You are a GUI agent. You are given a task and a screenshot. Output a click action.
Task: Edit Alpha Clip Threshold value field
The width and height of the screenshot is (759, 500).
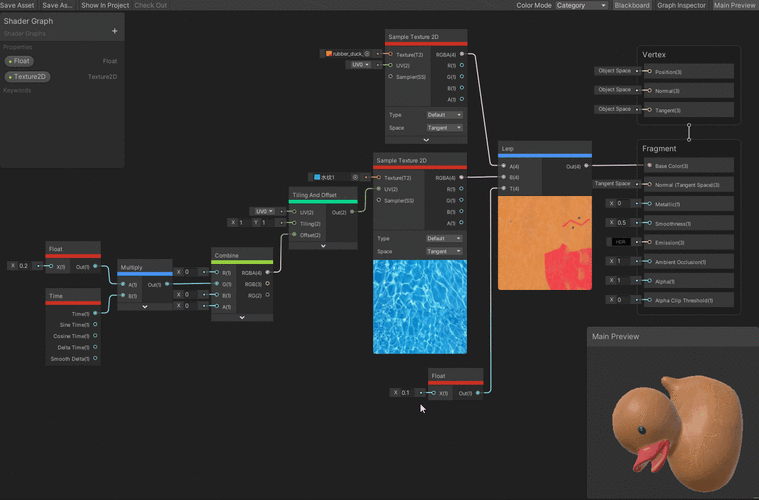[x=622, y=300]
